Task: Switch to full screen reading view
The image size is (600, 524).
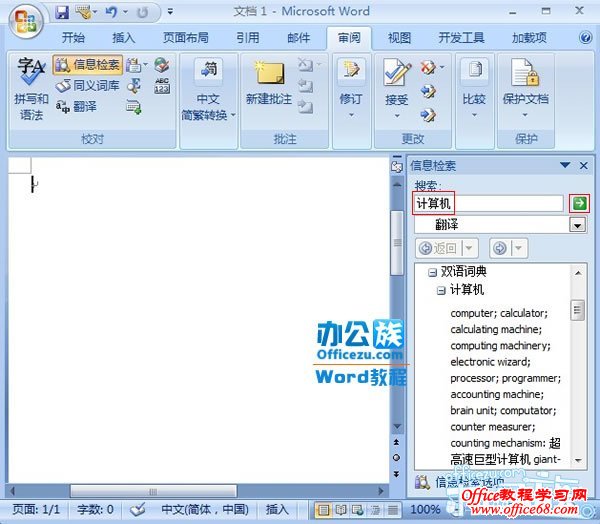Action: pos(340,510)
